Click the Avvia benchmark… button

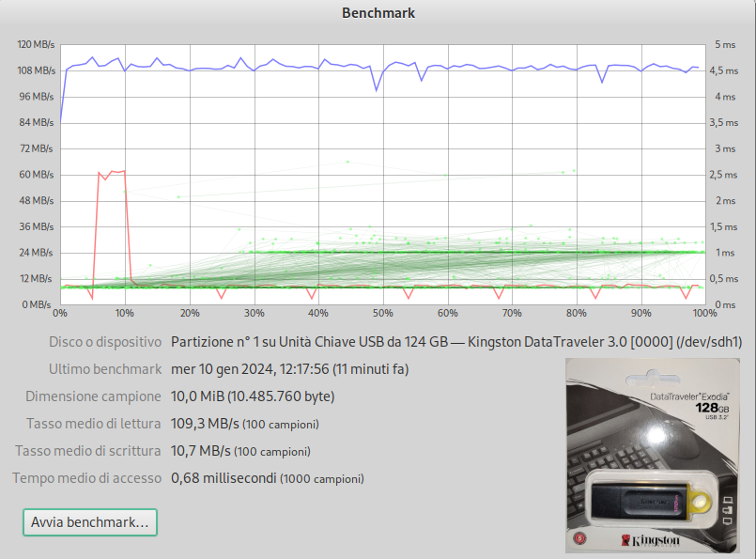click(x=89, y=521)
